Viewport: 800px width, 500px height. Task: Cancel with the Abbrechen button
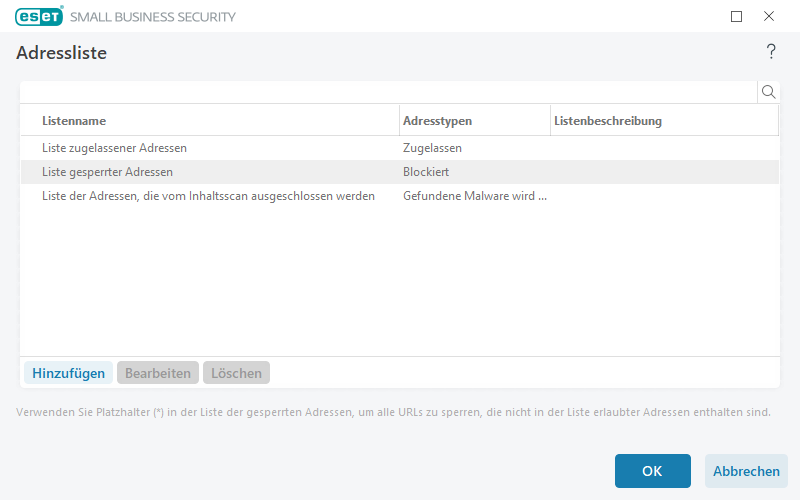(x=746, y=471)
